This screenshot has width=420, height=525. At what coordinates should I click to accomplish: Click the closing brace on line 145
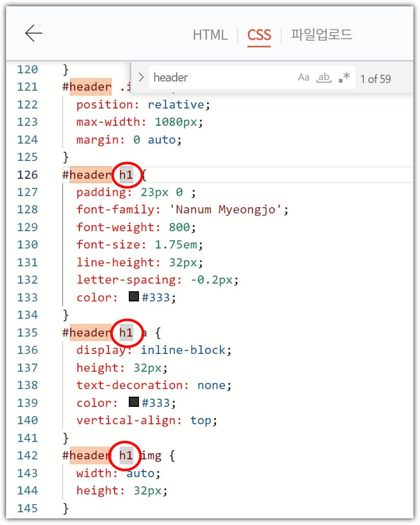[x=66, y=509]
